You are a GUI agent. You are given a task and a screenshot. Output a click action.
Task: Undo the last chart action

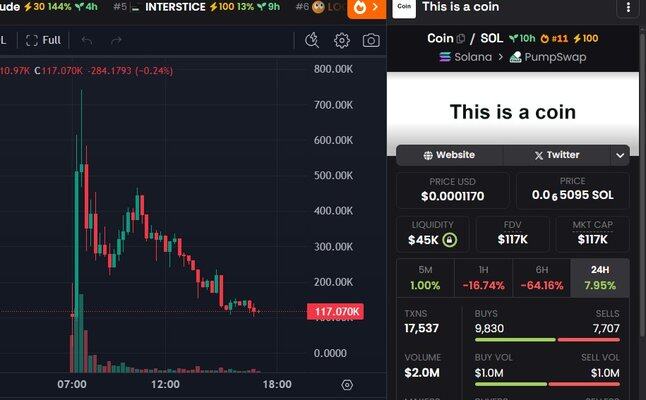click(87, 41)
